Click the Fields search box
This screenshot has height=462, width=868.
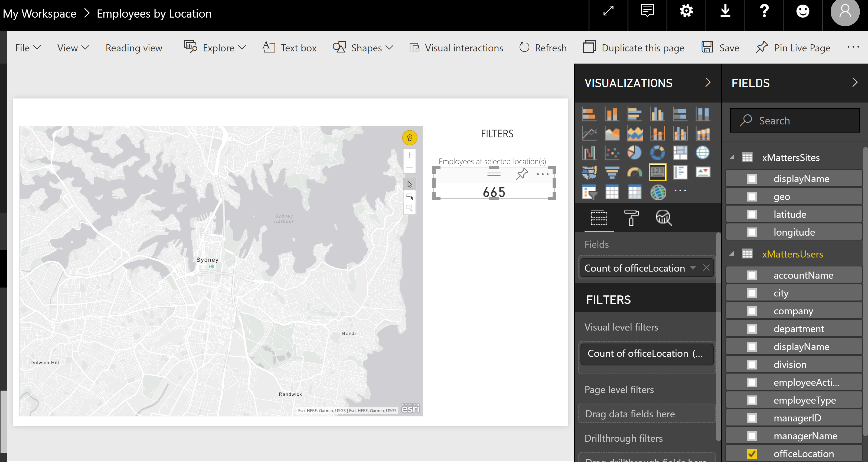pyautogui.click(x=795, y=121)
